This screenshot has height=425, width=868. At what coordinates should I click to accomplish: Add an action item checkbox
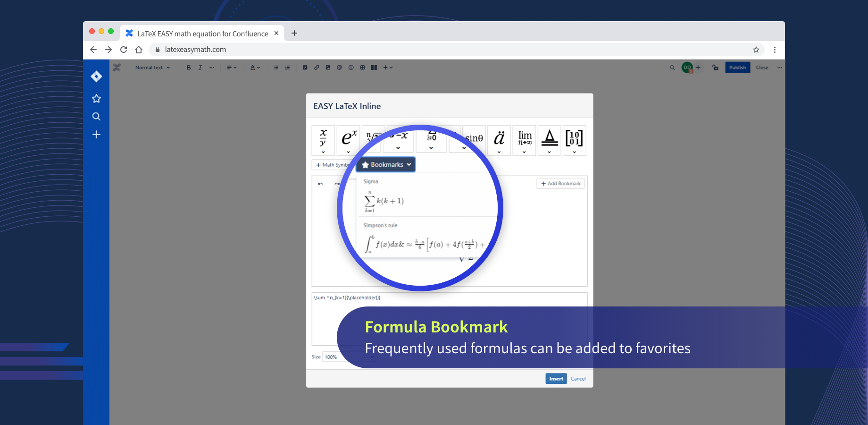[x=305, y=68]
